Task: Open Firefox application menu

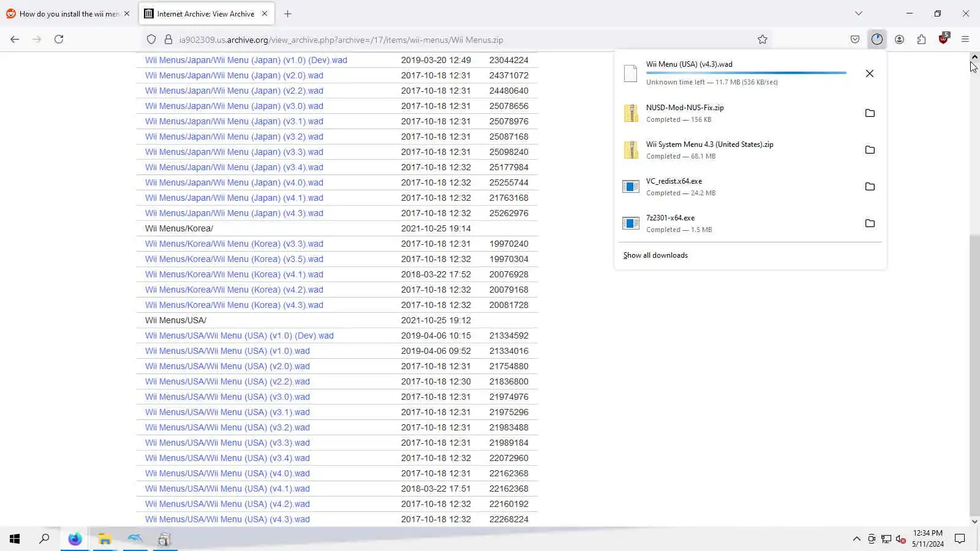Action: click(965, 39)
